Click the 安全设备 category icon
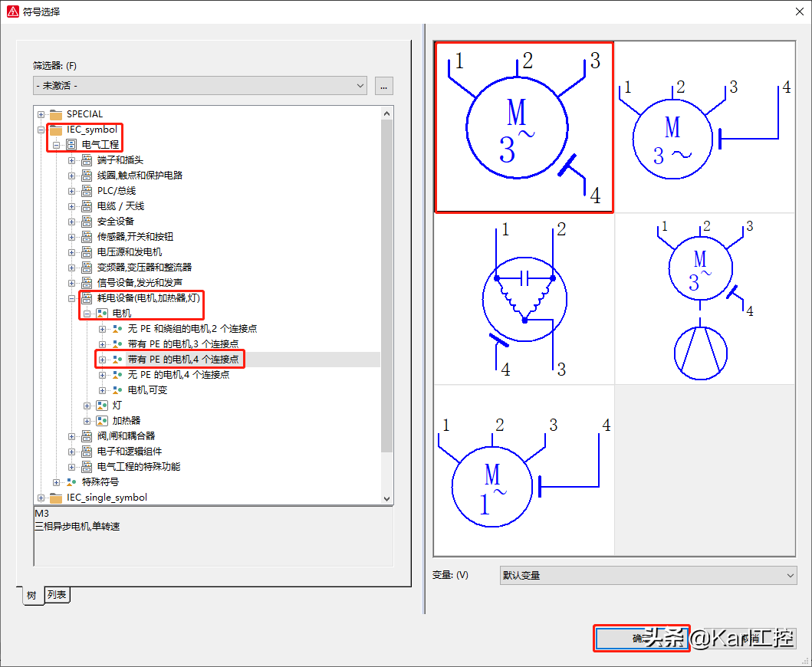This screenshot has height=667, width=812. pyautogui.click(x=87, y=222)
